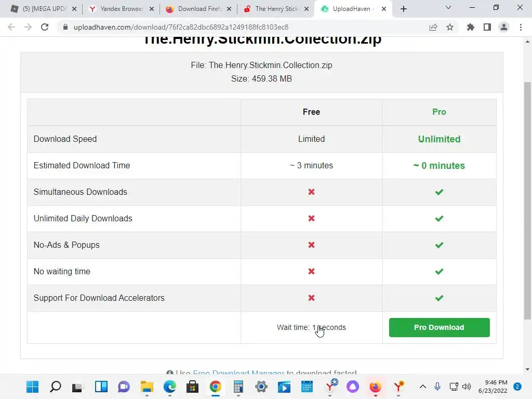Share this page via share icon
532x399 pixels.
(433, 27)
